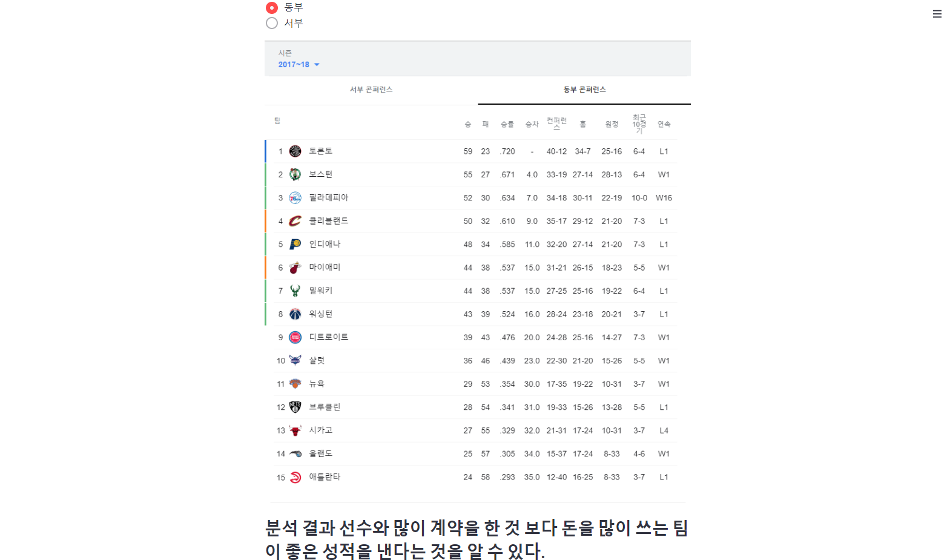950x560 pixels.
Task: Click the Milwaukee Bucks logo
Action: click(295, 291)
